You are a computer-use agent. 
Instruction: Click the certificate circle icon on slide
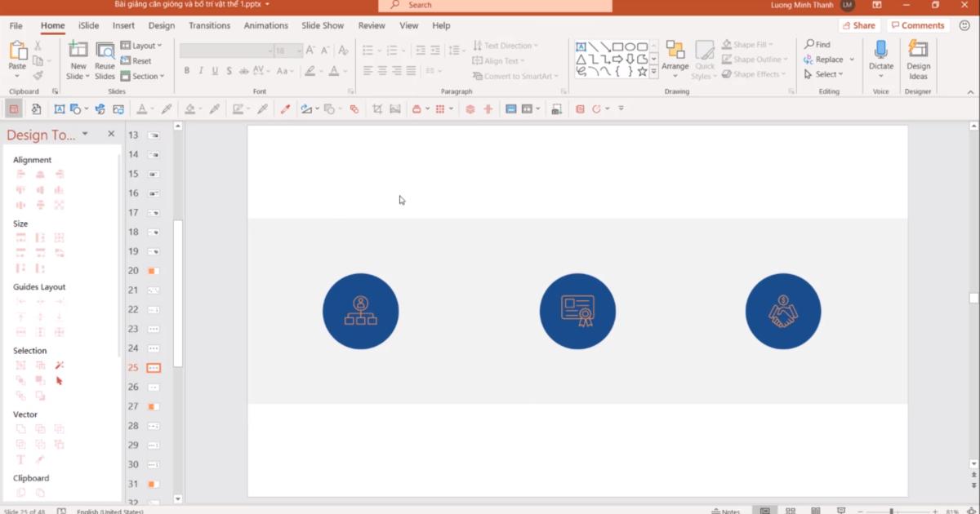point(577,311)
